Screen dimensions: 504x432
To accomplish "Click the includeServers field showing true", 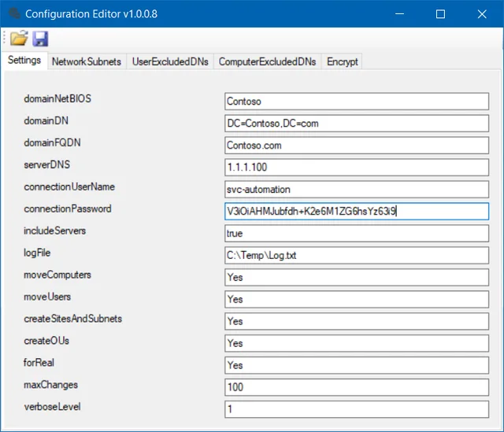I will point(357,234).
